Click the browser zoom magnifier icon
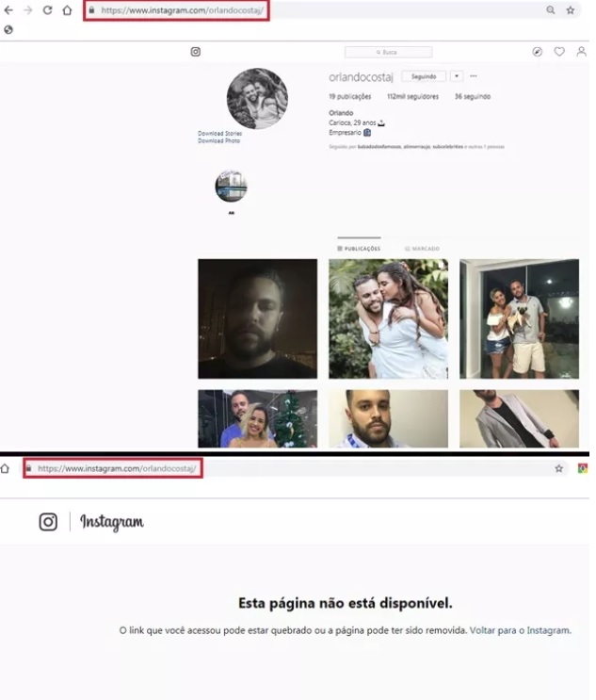The width and height of the screenshot is (596, 700). coord(551,10)
